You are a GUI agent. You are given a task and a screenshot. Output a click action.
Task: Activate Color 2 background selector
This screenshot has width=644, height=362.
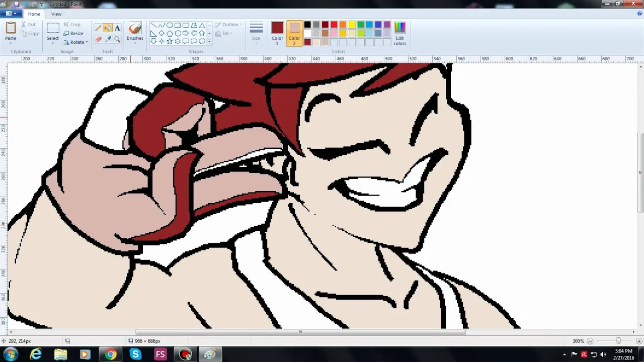point(294,33)
